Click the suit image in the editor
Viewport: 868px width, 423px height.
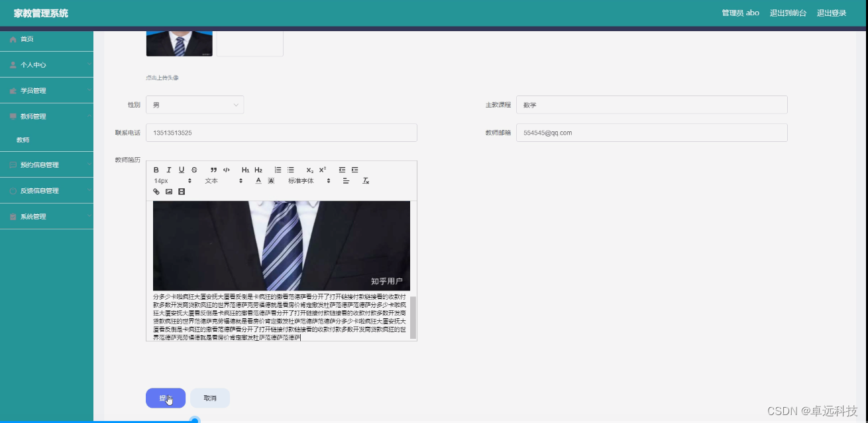[282, 246]
